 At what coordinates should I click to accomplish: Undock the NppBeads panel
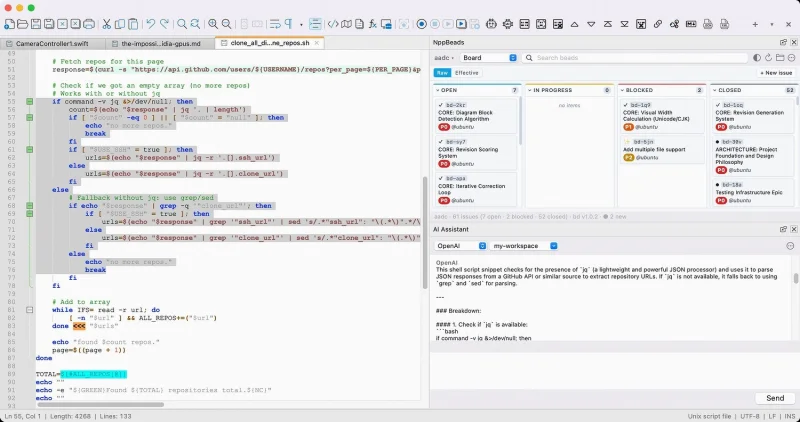click(x=783, y=42)
